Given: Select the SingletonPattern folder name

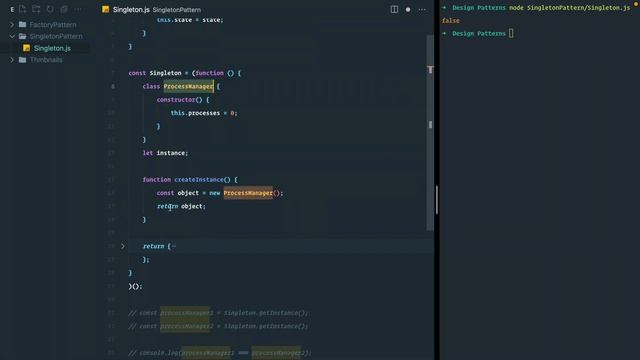Looking at the screenshot, I should pos(56,36).
